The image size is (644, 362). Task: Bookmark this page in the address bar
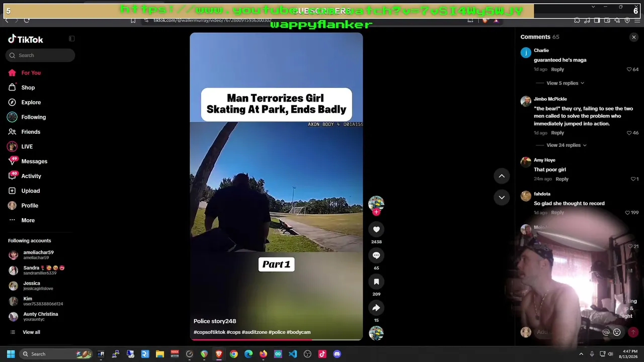pyautogui.click(x=133, y=20)
